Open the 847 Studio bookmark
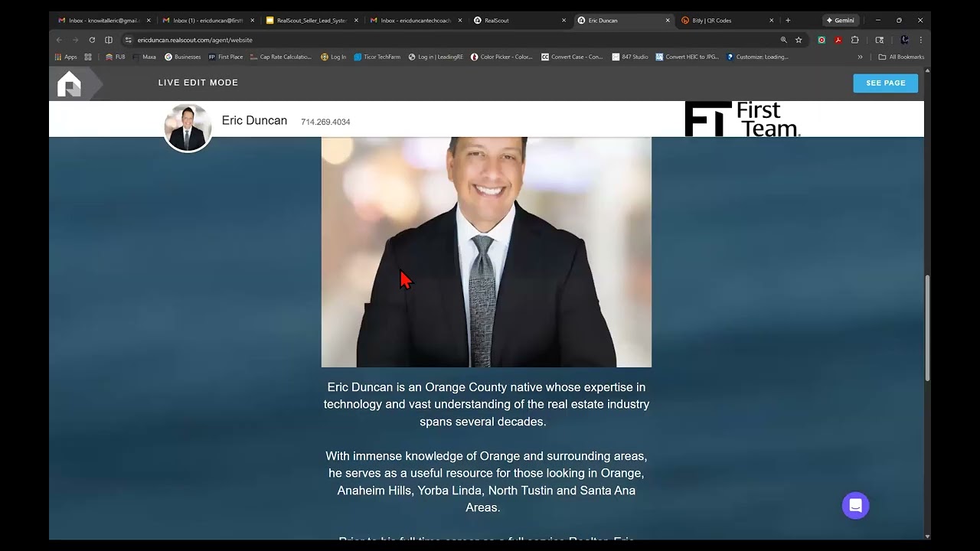The image size is (980, 551). [630, 57]
